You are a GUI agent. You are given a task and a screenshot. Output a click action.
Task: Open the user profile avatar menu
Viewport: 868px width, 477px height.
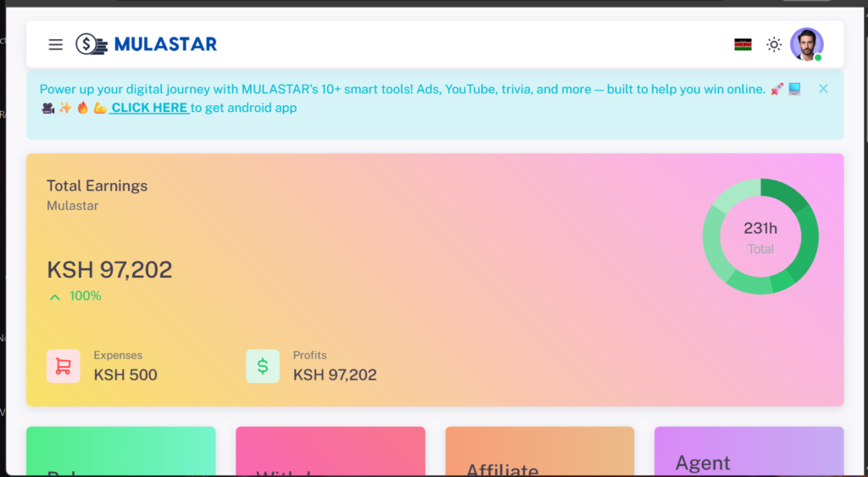pos(806,44)
